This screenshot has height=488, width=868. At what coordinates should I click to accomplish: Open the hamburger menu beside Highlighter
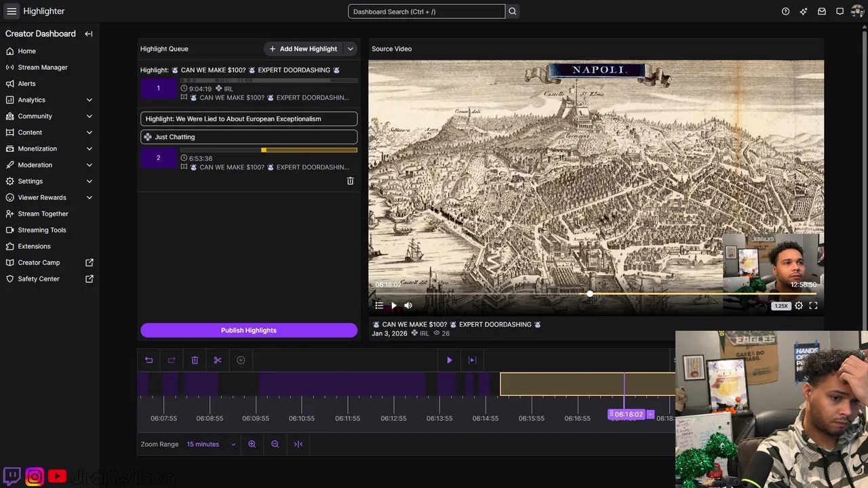pos(12,12)
